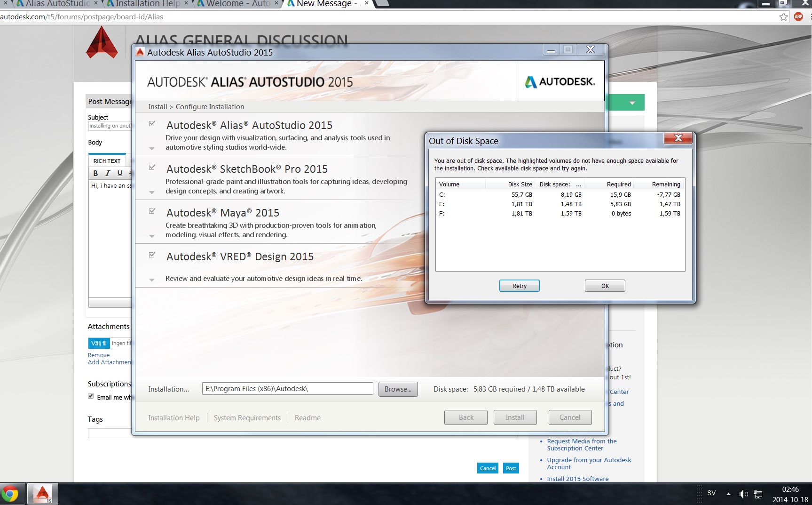This screenshot has height=505, width=812.
Task: Apply underline formatting in the message editor
Action: 120,173
